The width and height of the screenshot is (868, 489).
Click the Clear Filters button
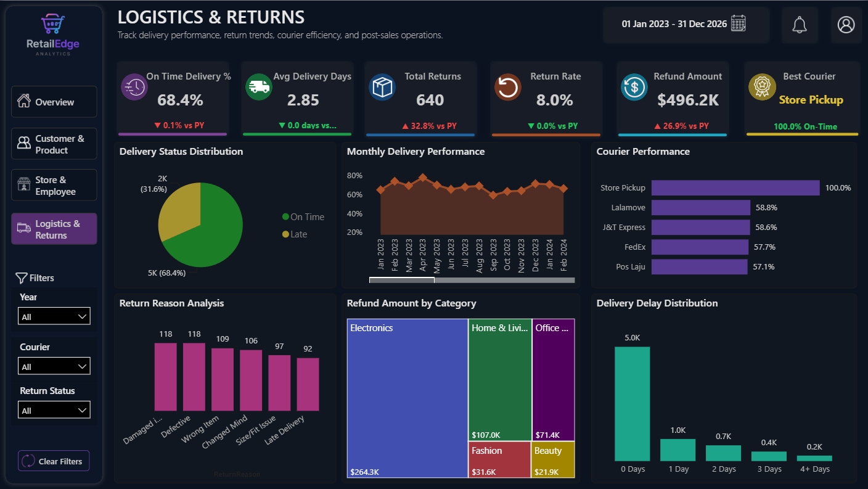(54, 461)
